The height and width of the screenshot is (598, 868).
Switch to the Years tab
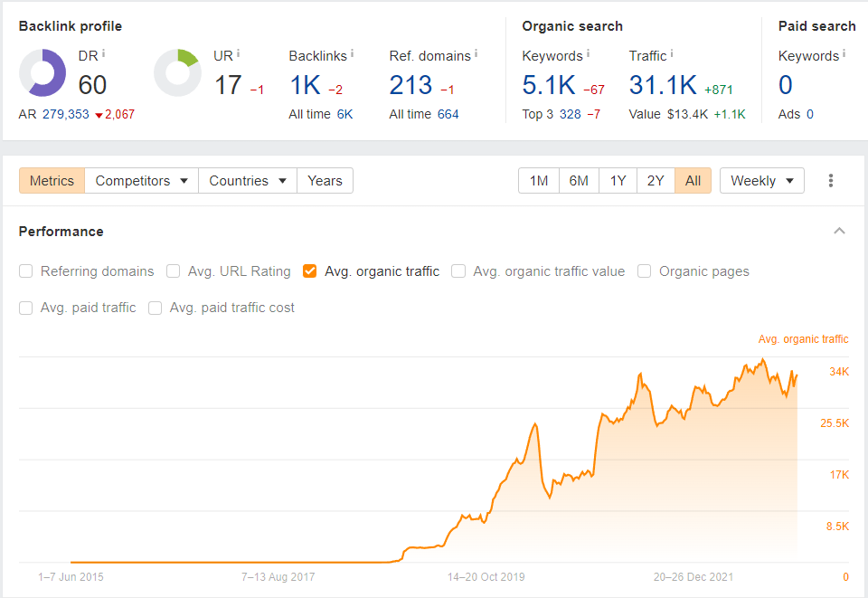click(x=325, y=181)
